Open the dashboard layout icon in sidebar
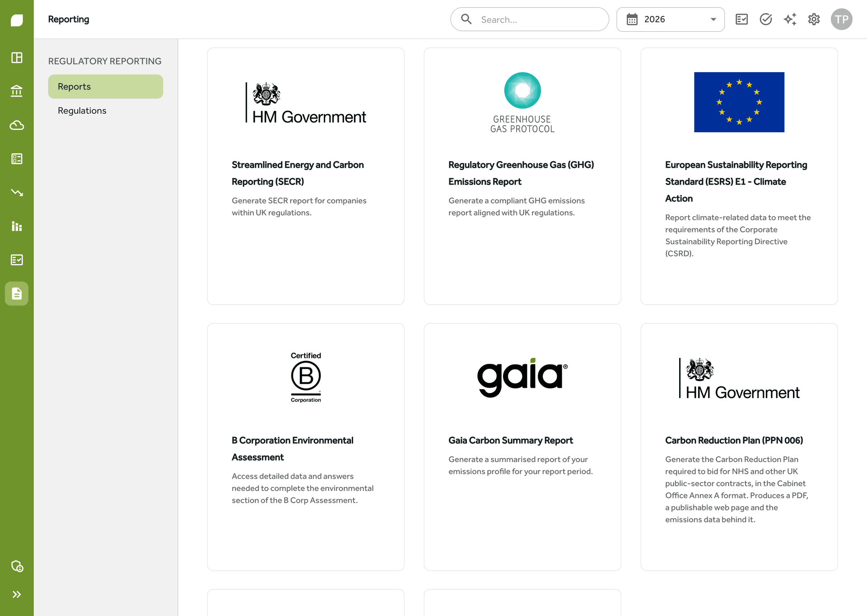Screen dimensions: 867x616 17,58
